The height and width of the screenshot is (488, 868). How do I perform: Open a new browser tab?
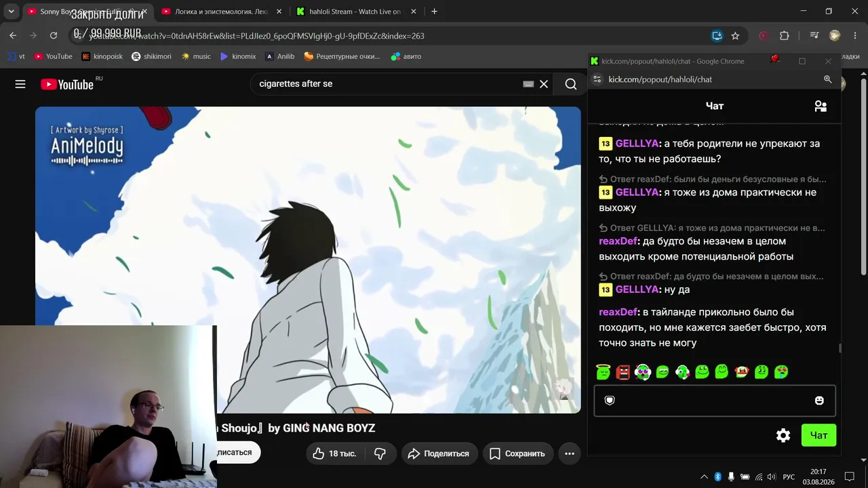point(434,12)
